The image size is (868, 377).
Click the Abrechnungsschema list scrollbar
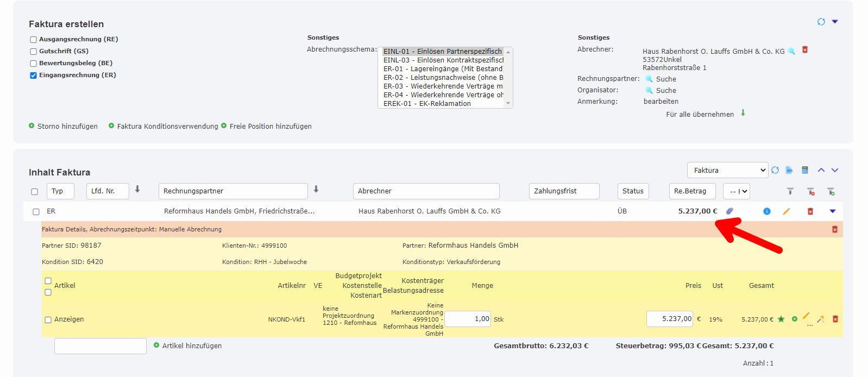pos(508,78)
